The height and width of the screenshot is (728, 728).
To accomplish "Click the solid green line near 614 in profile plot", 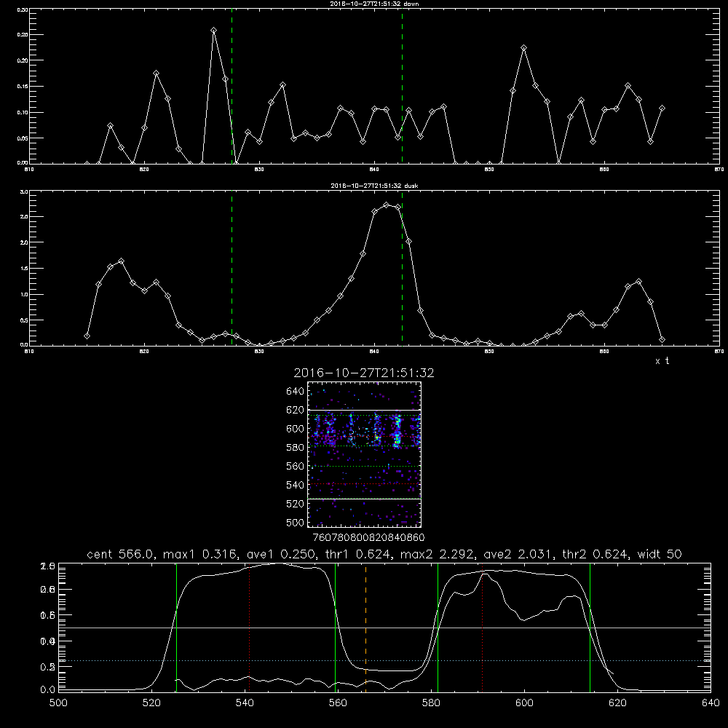I will pyautogui.click(x=590, y=627).
